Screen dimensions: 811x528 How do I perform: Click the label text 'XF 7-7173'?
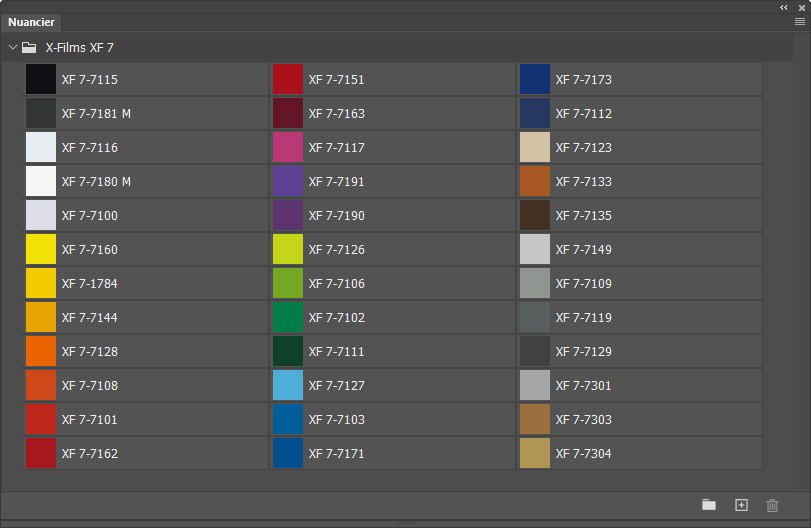coord(583,80)
